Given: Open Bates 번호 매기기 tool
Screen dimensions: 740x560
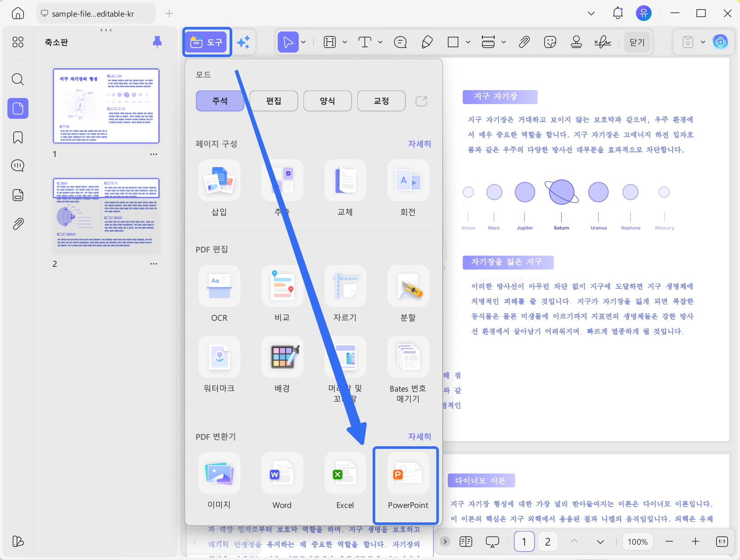Looking at the screenshot, I should click(x=408, y=370).
